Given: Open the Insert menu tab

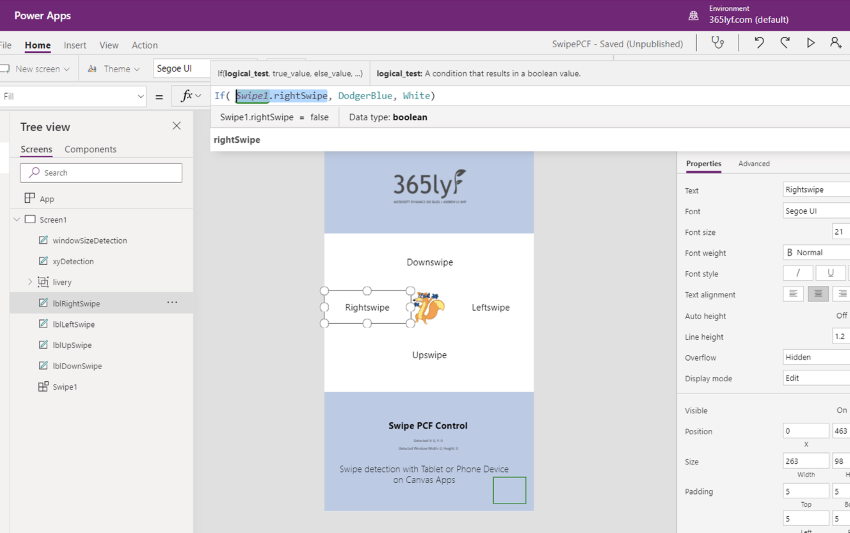Looking at the screenshot, I should pyautogui.click(x=75, y=45).
